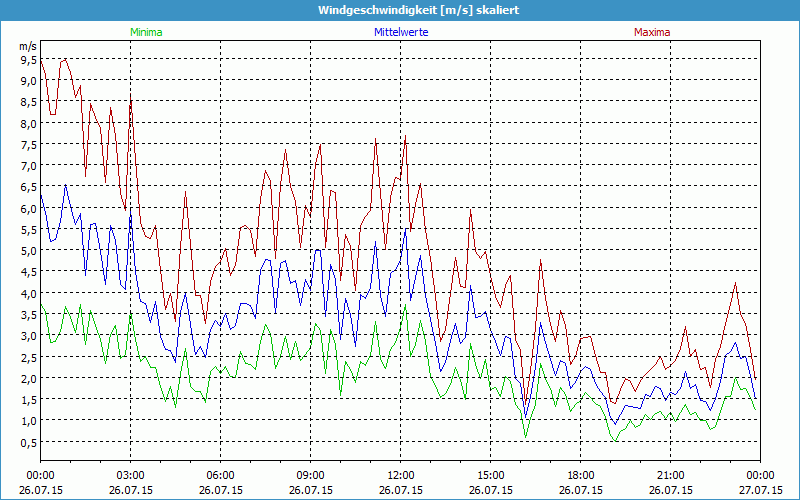Click the 03:00 time axis label
Image resolution: width=800 pixels, height=500 pixels.
pyautogui.click(x=131, y=476)
